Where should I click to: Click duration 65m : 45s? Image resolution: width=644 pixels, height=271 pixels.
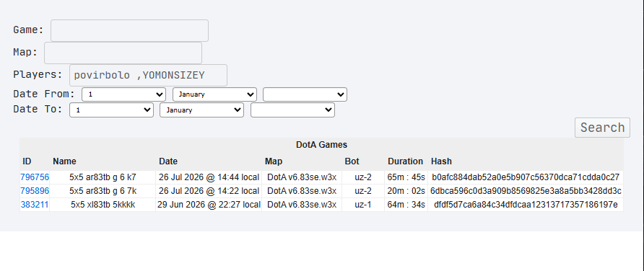tap(406, 177)
